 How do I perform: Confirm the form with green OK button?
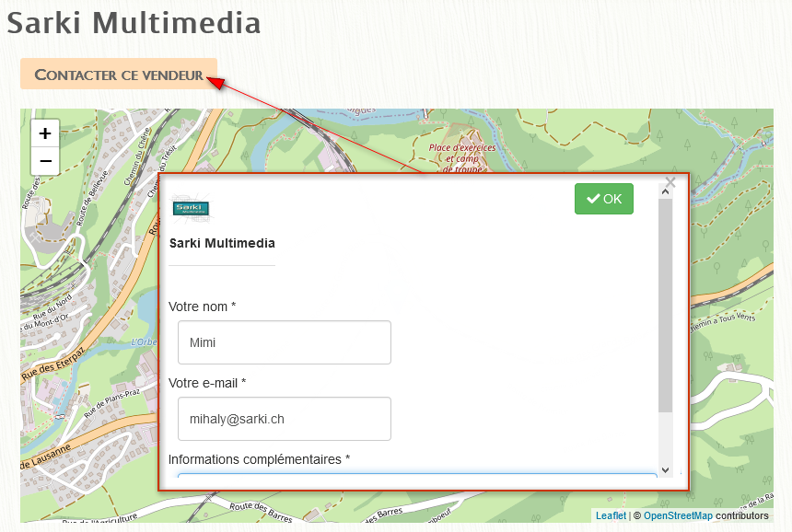click(x=603, y=199)
